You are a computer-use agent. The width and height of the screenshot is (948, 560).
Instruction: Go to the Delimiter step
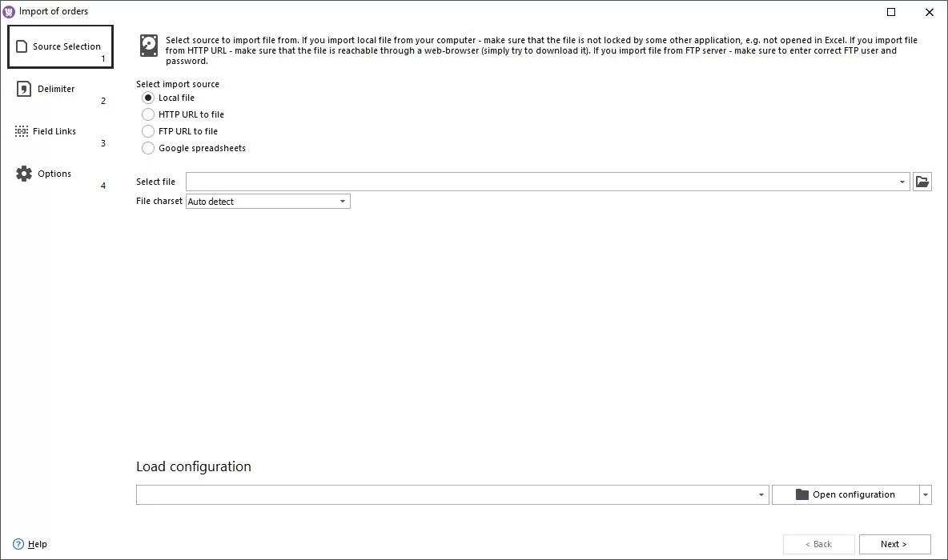(x=55, y=89)
